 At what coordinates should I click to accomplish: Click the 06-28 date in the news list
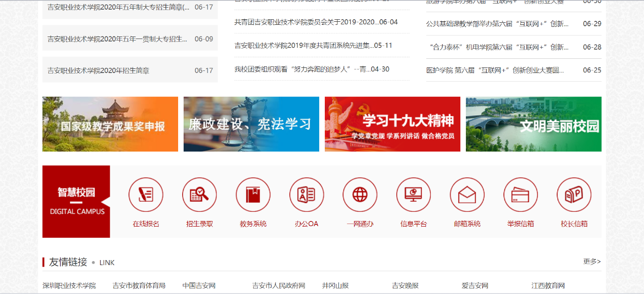(x=592, y=47)
